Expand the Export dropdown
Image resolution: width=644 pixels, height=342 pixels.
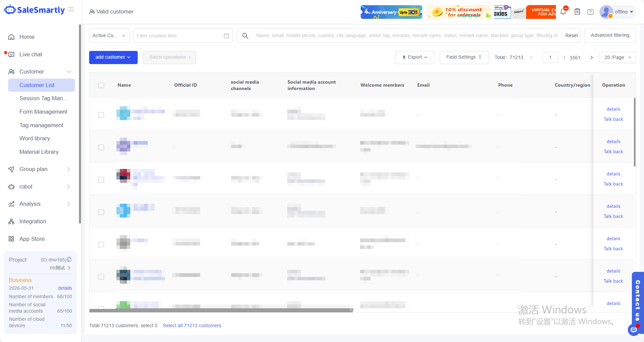[414, 57]
